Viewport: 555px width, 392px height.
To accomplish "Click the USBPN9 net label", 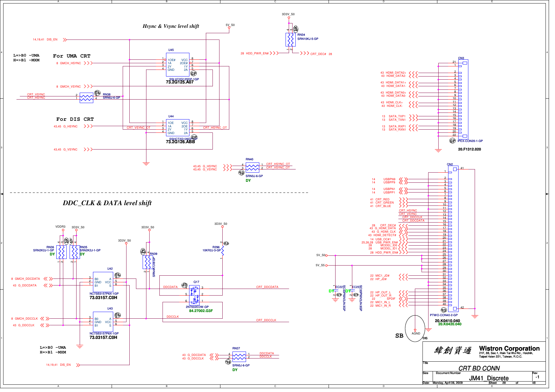I will pyautogui.click(x=389, y=179).
